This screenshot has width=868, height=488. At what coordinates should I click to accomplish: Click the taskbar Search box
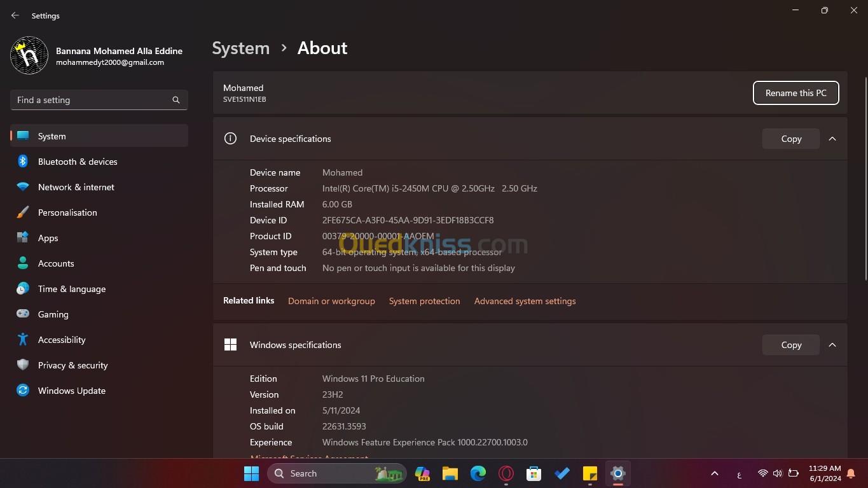[337, 473]
